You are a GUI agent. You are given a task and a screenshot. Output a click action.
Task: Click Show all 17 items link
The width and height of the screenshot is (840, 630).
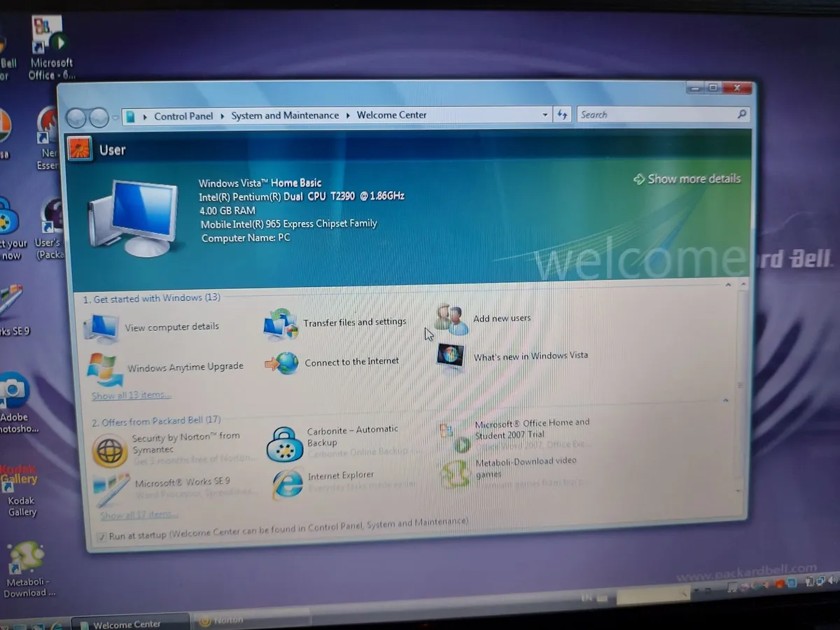139,515
